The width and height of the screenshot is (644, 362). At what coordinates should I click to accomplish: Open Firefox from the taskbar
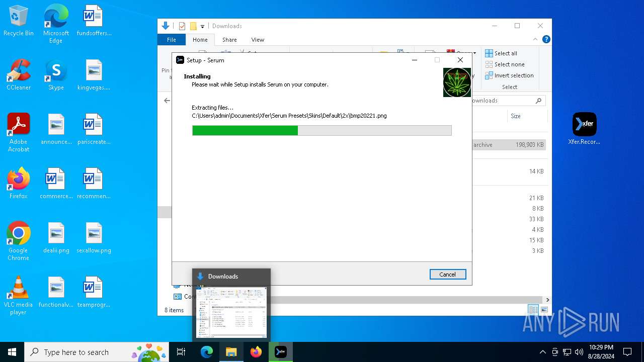point(256,352)
